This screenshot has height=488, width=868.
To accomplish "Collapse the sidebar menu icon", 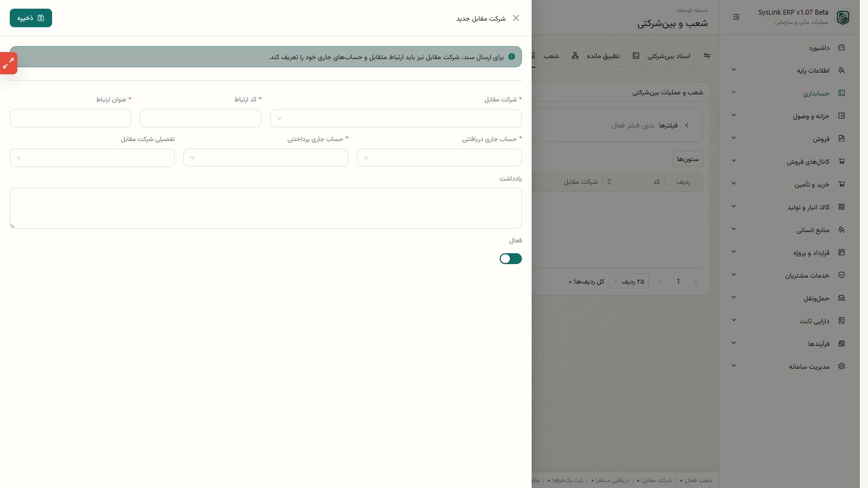I will tap(736, 17).
